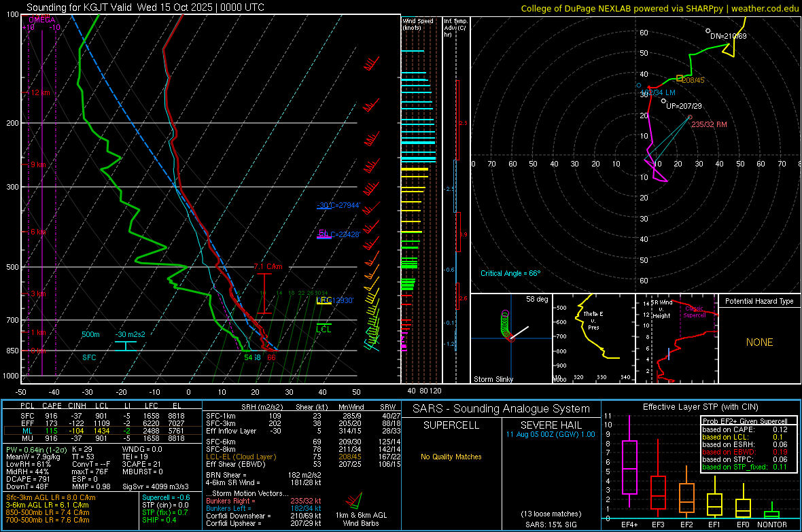Click the 'SR Wind v. Height' inset label
802x532 pixels.
tap(661, 309)
